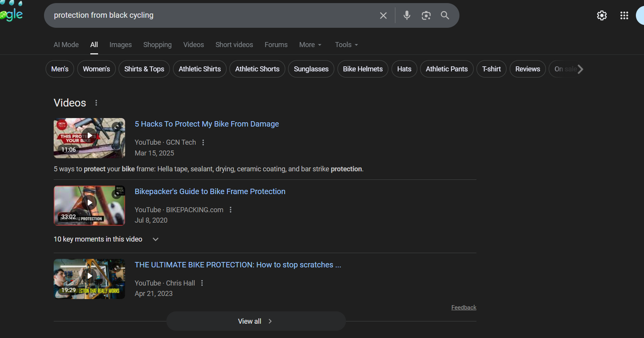Screen dimensions: 644x338
Task: Apply the Athletic Shorts filter chip
Action: (257, 69)
